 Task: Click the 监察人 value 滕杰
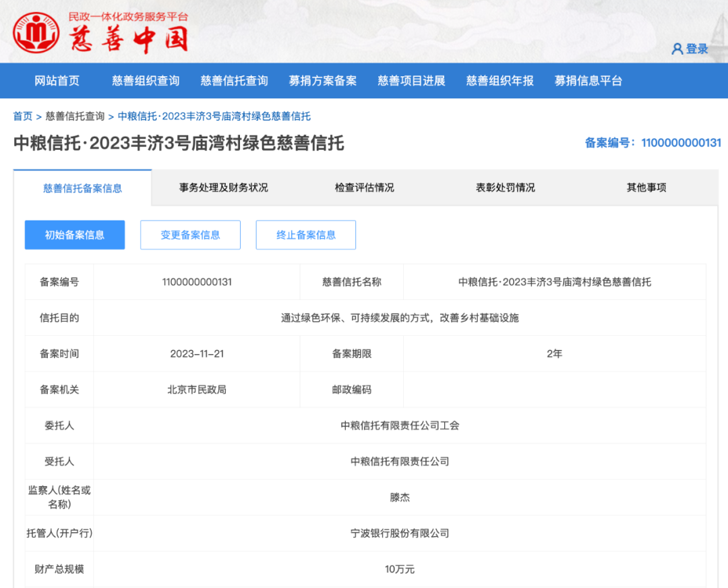(x=400, y=498)
